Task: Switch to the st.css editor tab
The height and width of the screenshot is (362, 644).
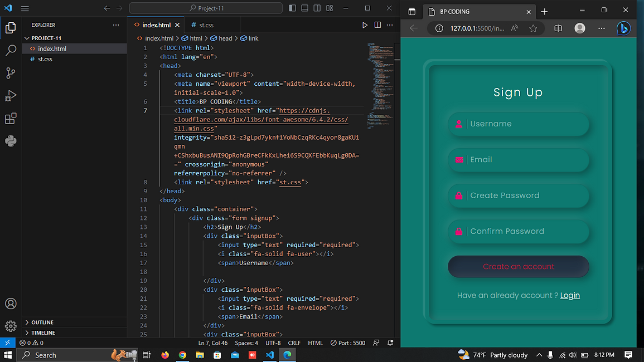Action: 206,25
